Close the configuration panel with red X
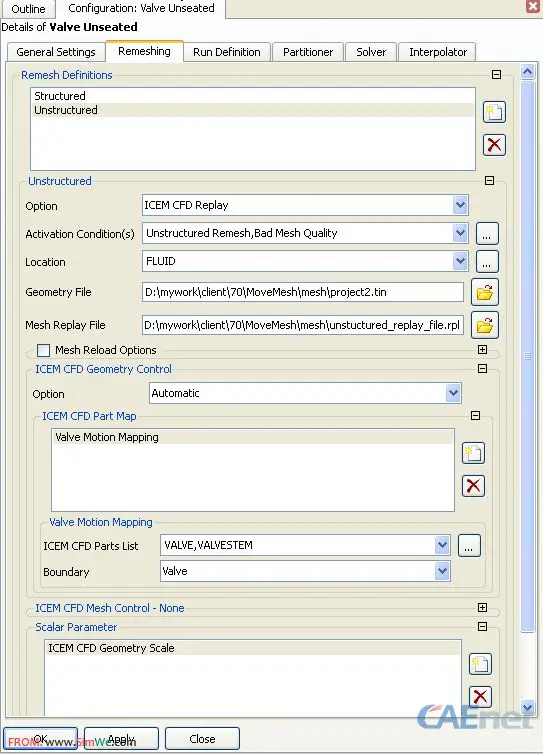 tap(533, 6)
